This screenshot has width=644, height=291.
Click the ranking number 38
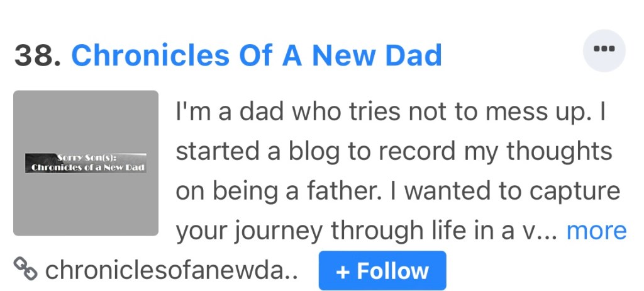pos(37,56)
